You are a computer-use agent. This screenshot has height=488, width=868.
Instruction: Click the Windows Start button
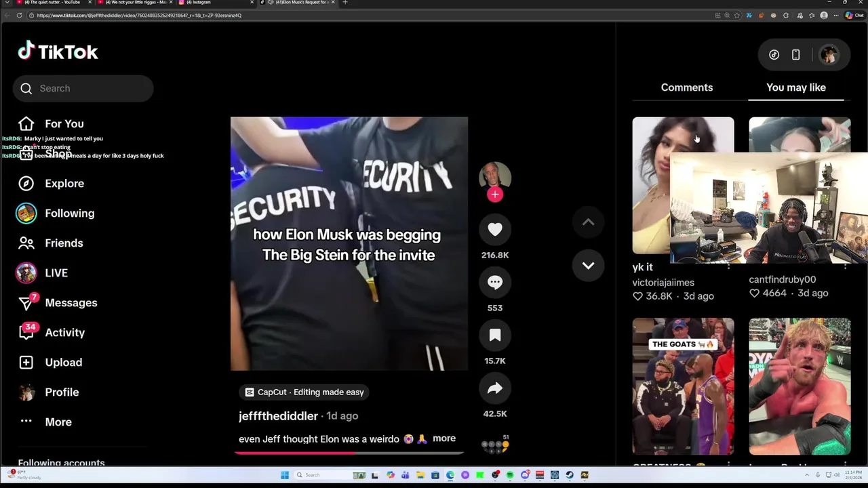tap(285, 475)
